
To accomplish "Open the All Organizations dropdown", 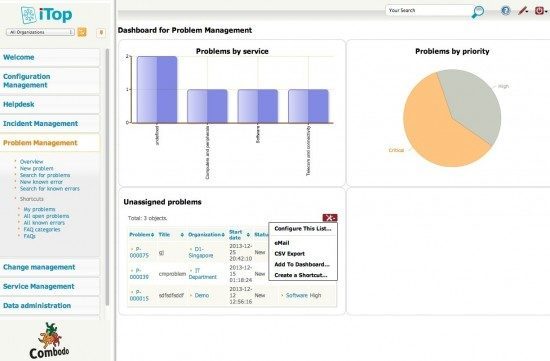I will point(40,32).
